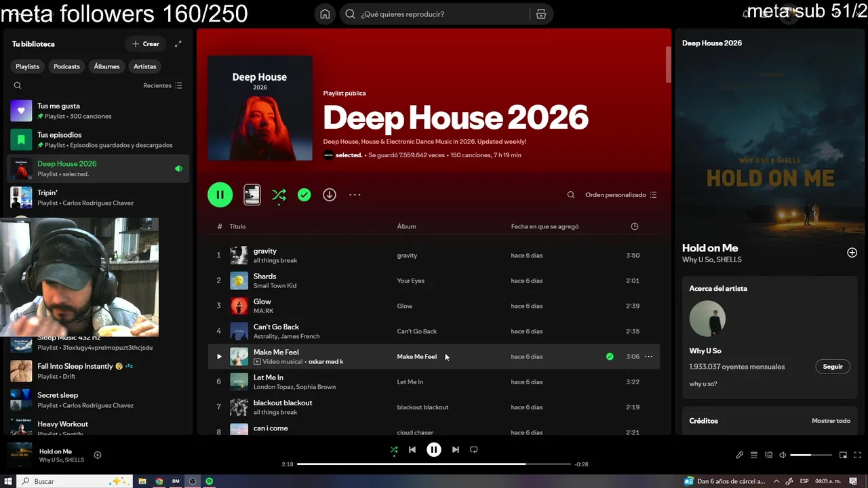Open Windows Start menu
Image resolution: width=868 pixels, height=488 pixels.
(x=8, y=481)
